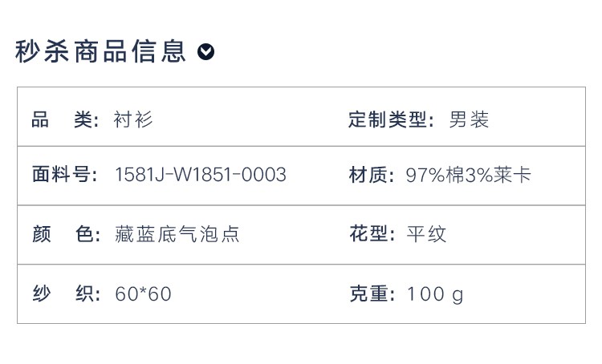Image resolution: width=602 pixels, height=364 pixels.
Task: Click the 60*60 yarn count value
Action: coord(143,294)
